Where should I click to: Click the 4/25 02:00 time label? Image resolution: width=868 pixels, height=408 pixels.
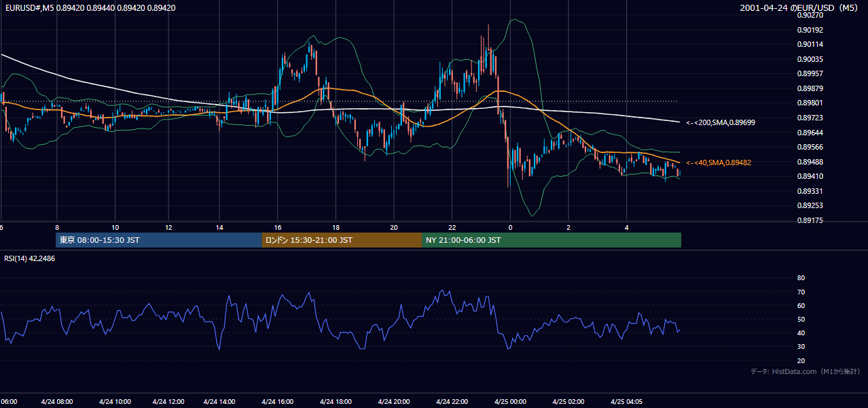point(568,402)
